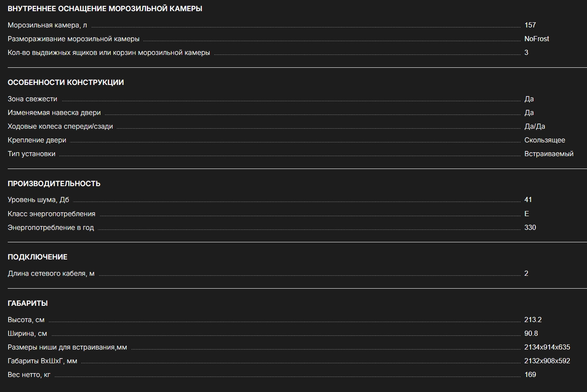Click the 2134x914x635 niche size value

tap(547, 347)
